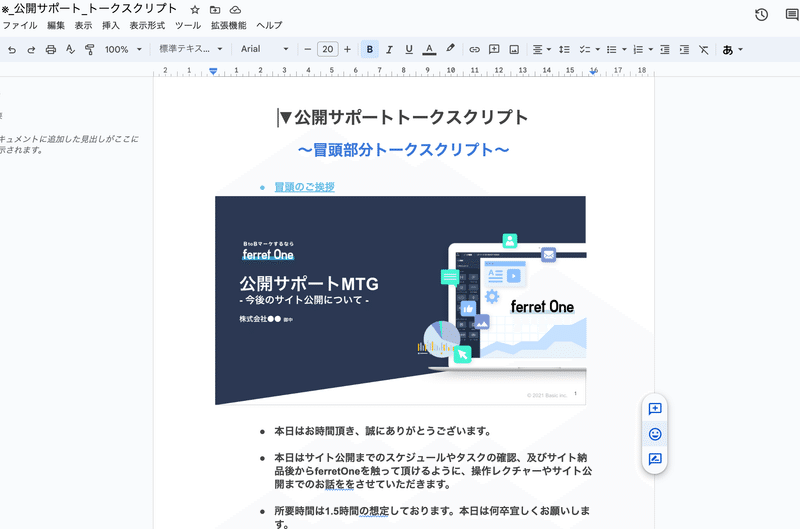This screenshot has height=529, width=800.
Task: Open the ヘルプ menu
Action: [x=269, y=26]
